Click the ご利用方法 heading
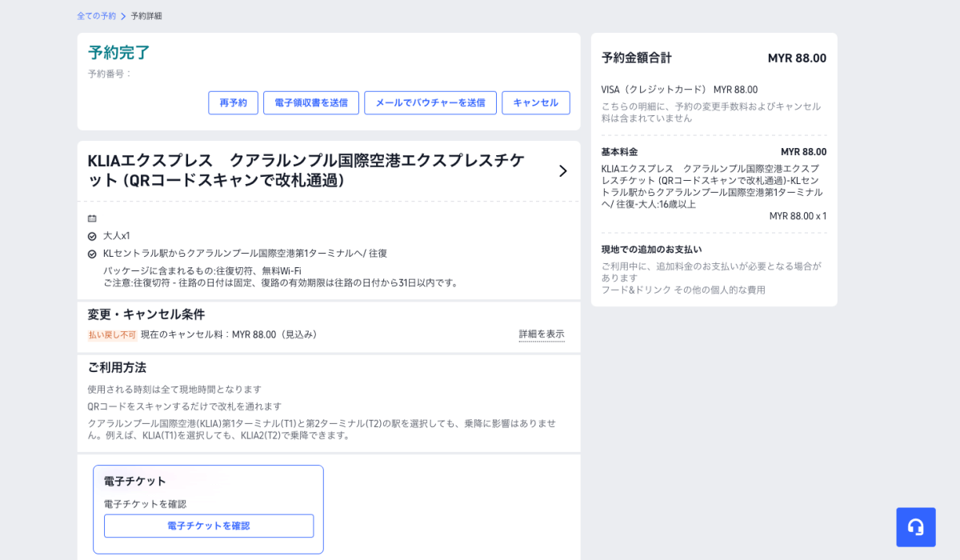960x560 pixels. point(117,367)
